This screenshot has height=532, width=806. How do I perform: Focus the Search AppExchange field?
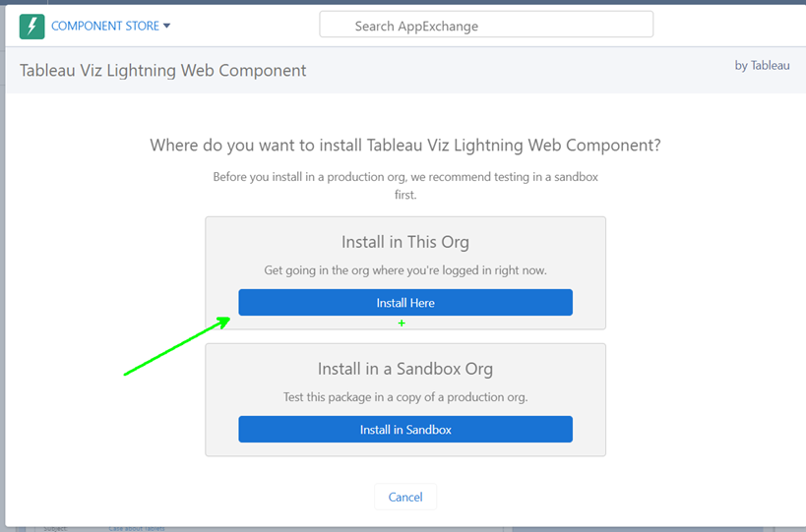tap(486, 26)
